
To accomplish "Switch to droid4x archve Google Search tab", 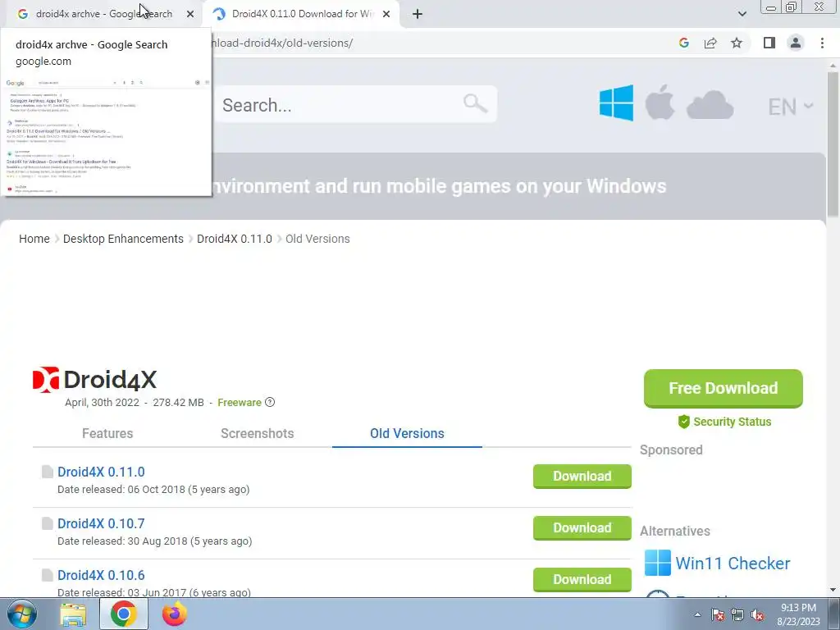I will pos(104,14).
